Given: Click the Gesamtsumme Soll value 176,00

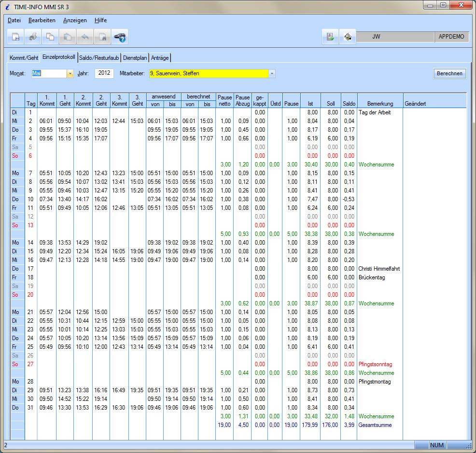Looking at the screenshot, I should point(330,425).
